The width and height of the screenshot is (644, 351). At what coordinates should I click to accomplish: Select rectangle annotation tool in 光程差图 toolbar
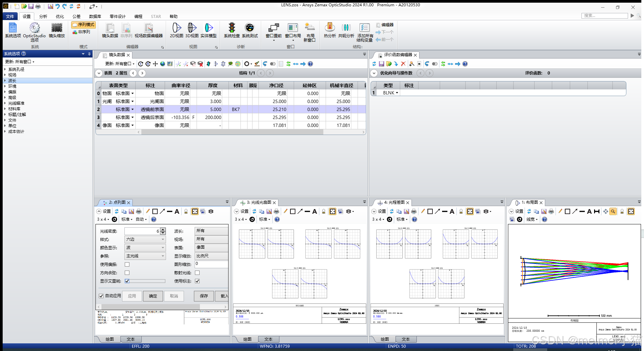(x=430, y=211)
